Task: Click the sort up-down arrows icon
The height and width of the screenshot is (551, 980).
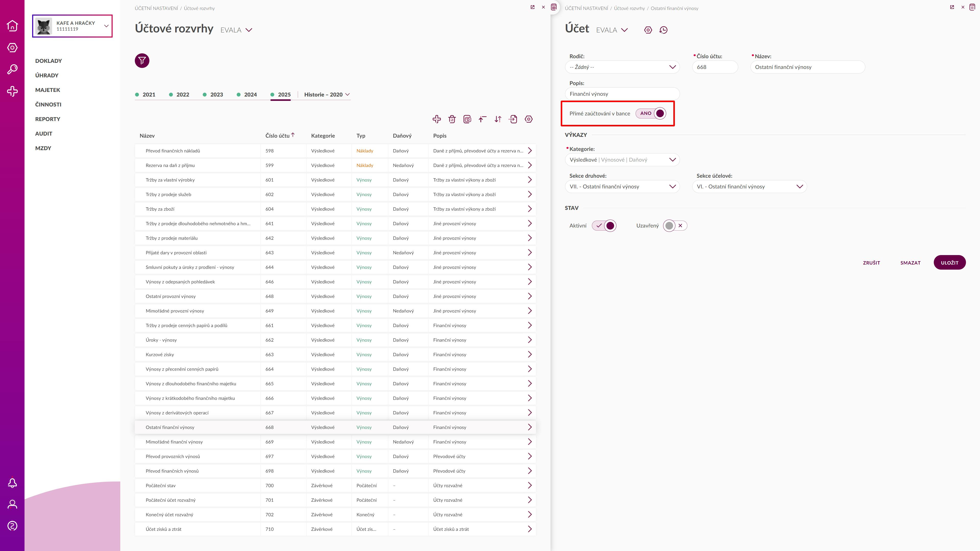Action: point(498,119)
